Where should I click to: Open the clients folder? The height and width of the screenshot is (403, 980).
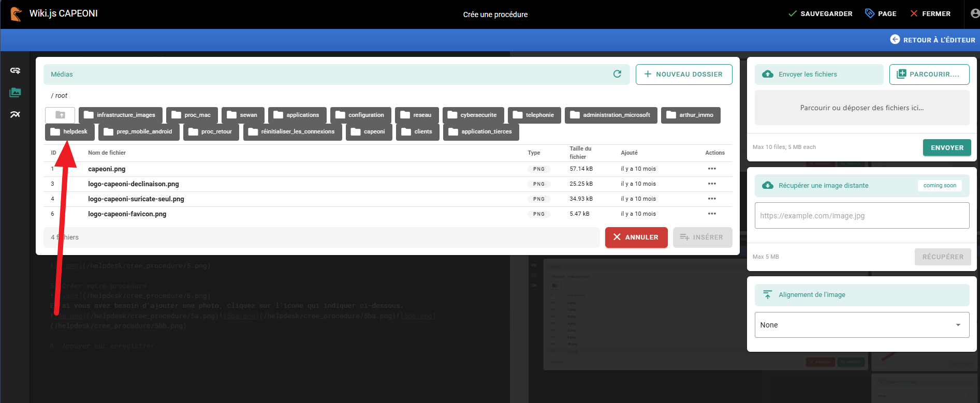coord(418,131)
